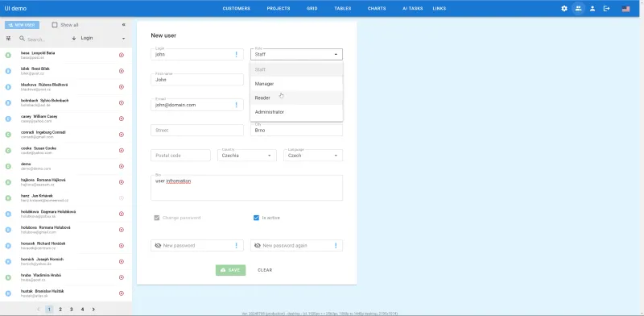Screen dimensions: 644x316
Task: Uncheck the Is active checkbox
Action: 256,218
